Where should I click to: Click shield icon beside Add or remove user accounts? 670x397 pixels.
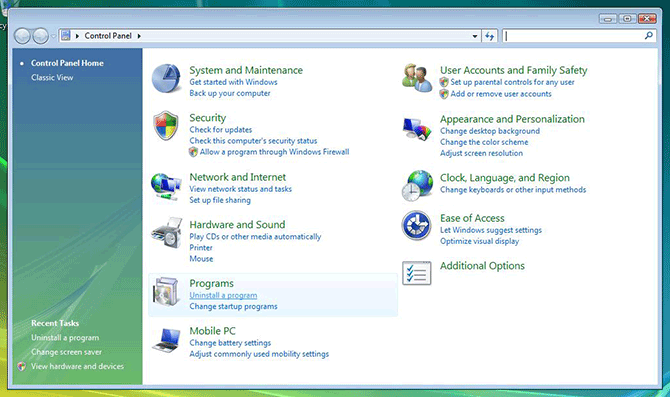coord(444,94)
